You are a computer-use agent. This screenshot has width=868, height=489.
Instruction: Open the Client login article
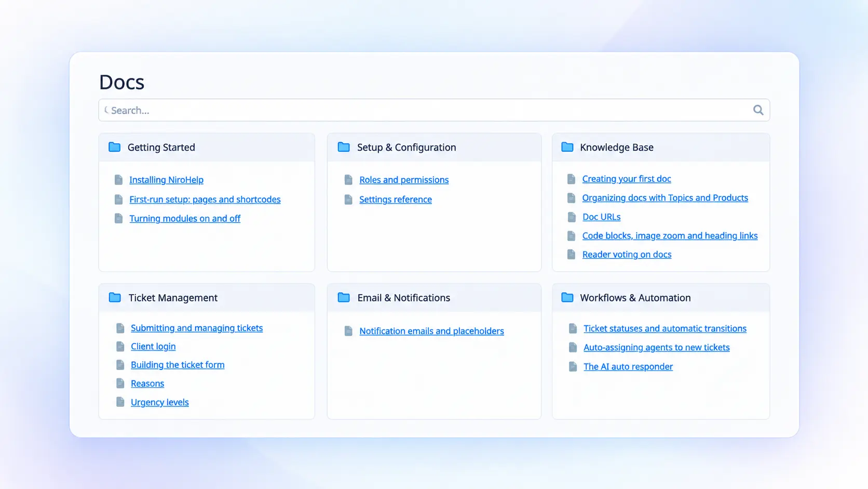(153, 347)
